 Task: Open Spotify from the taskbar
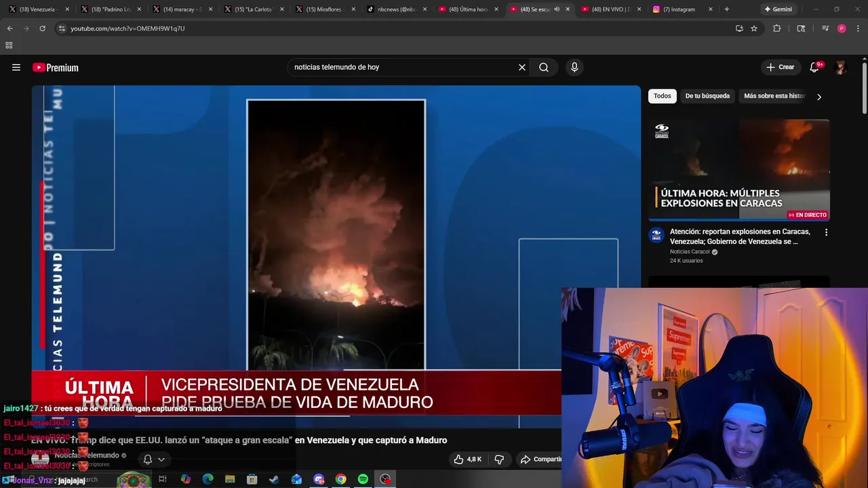[363, 479]
